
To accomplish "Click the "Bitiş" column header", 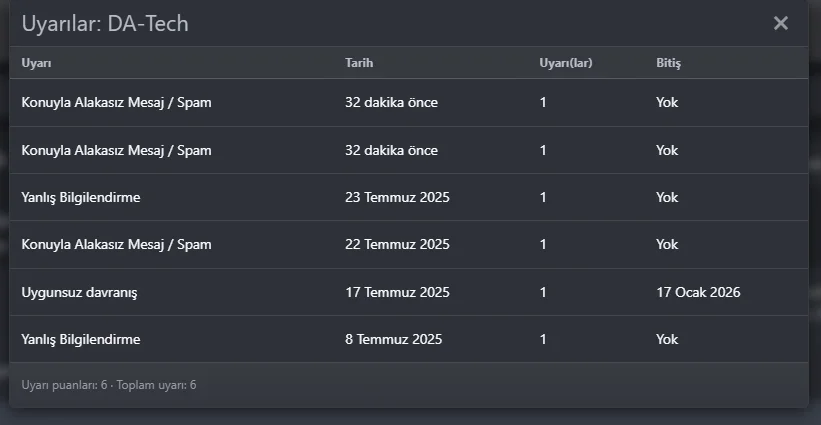I will coord(668,63).
